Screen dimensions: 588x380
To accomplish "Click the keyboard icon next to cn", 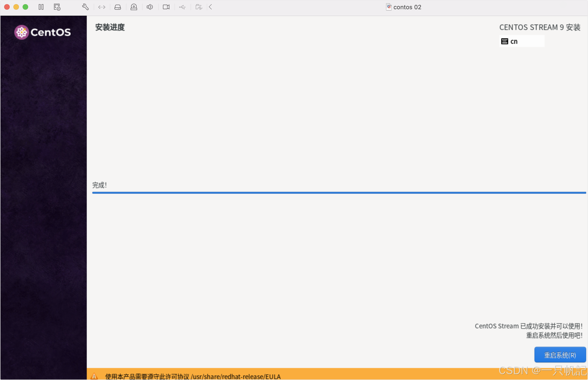I will 504,41.
